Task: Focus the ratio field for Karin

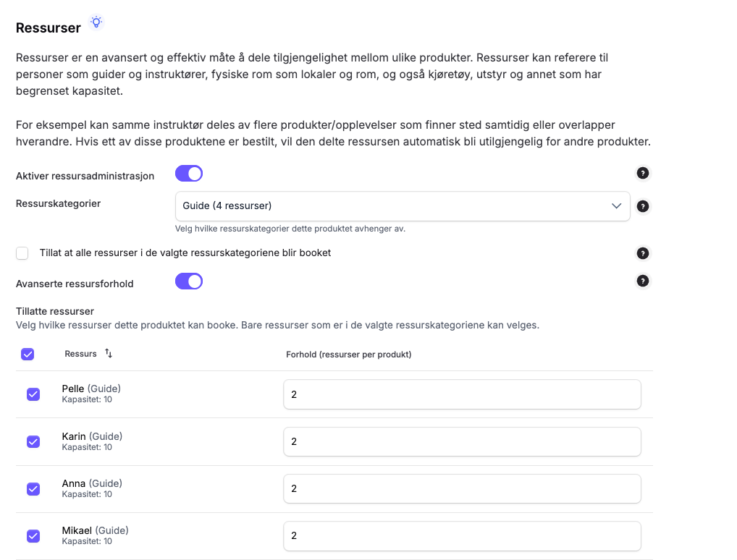Action: (462, 441)
